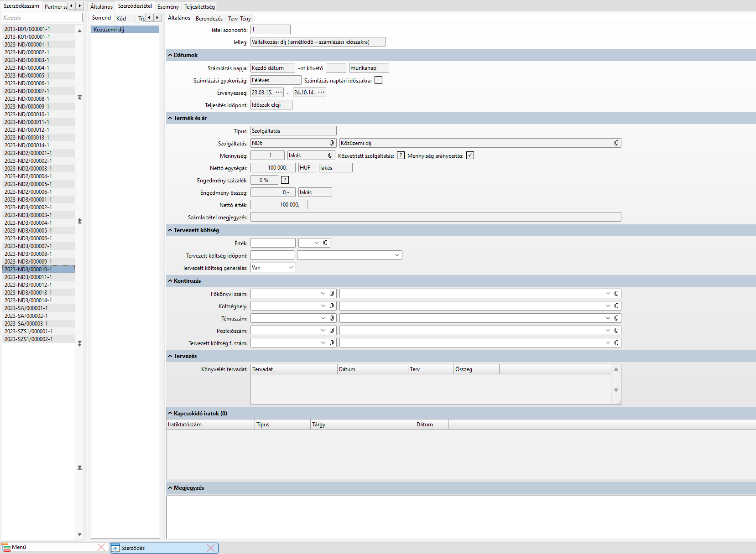Click paperclip icon beside Főkönyvi szám code

click(332, 294)
